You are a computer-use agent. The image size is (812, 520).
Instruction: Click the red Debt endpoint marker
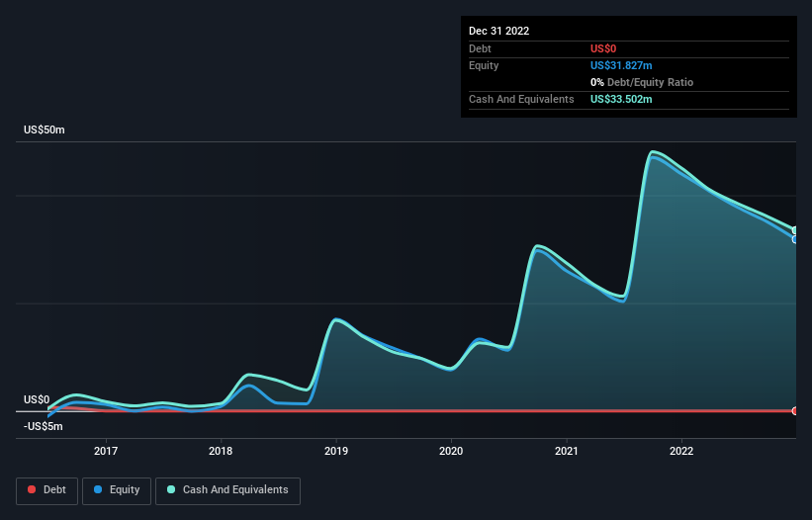795,411
